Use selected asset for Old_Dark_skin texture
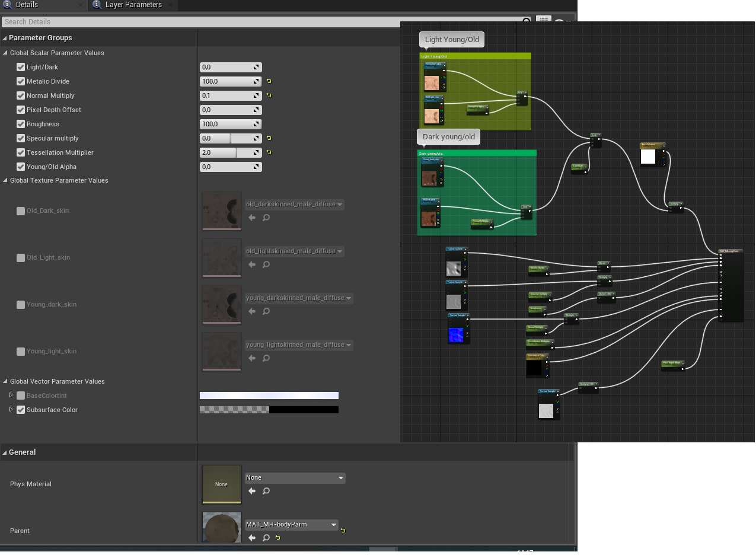The height and width of the screenshot is (555, 756). [x=252, y=218]
